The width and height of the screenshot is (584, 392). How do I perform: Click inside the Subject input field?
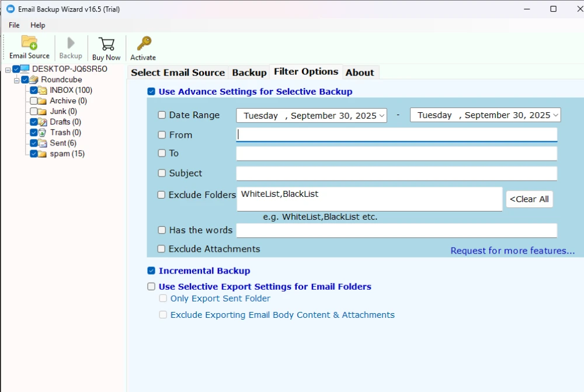click(x=397, y=173)
